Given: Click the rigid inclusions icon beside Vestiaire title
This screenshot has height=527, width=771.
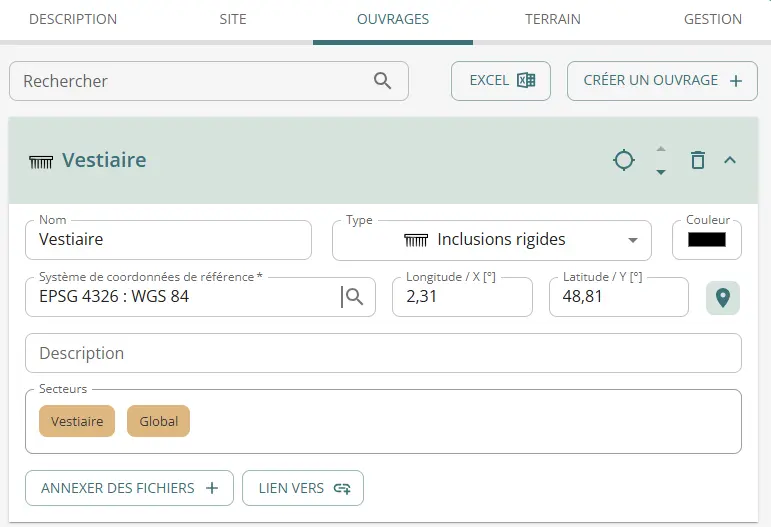Looking at the screenshot, I should click(41, 162).
